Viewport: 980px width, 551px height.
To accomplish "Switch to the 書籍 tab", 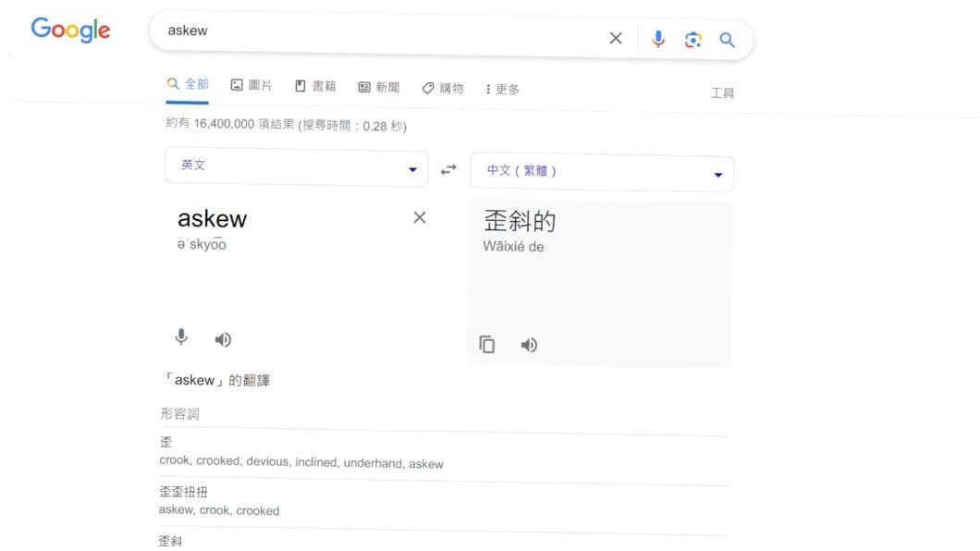I will point(315,86).
